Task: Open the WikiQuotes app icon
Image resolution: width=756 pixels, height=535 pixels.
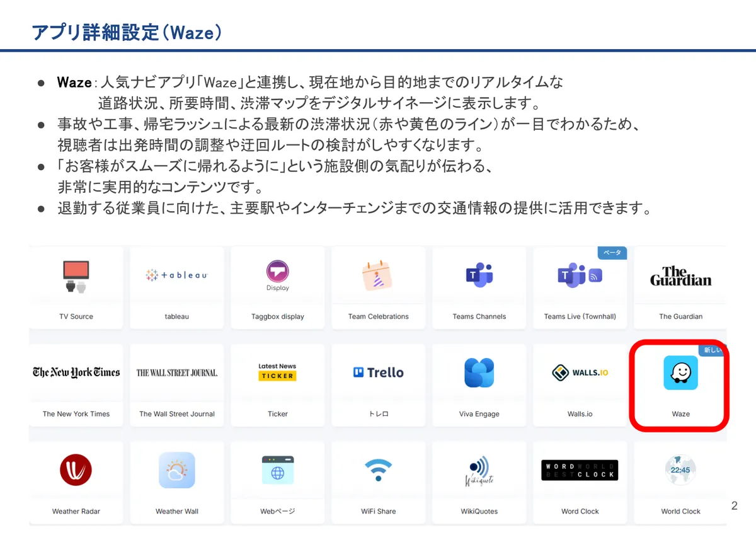Action: (x=479, y=470)
